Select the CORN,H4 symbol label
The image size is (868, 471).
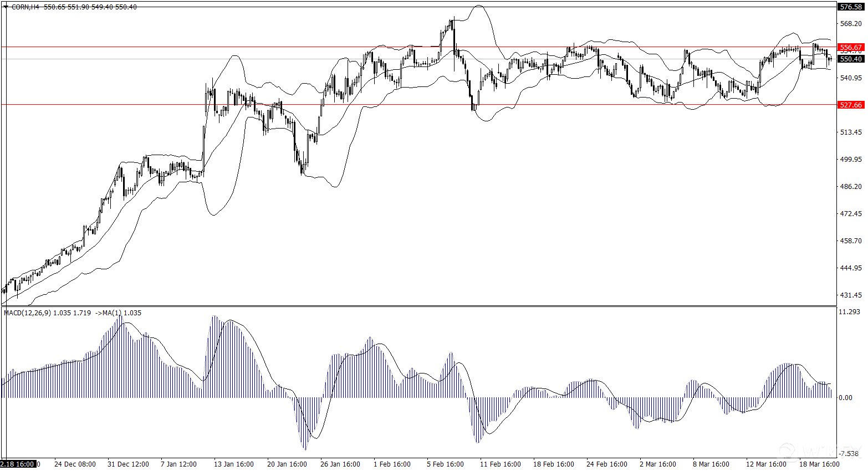point(25,7)
